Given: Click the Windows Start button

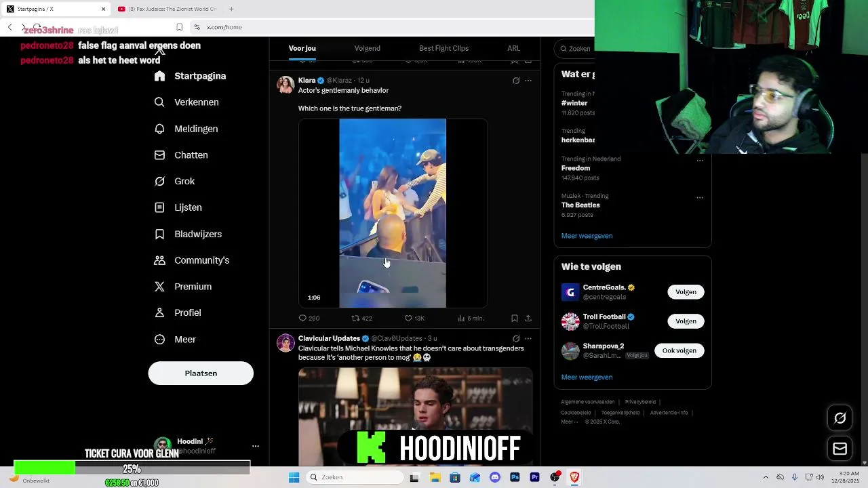Looking at the screenshot, I should point(294,477).
